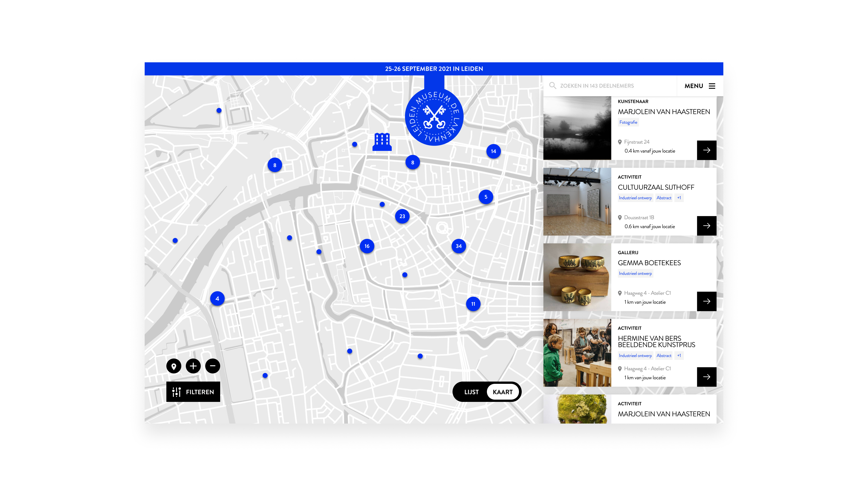Click the locate-me pin map button
Image resolution: width=868 pixels, height=494 pixels.
[174, 366]
